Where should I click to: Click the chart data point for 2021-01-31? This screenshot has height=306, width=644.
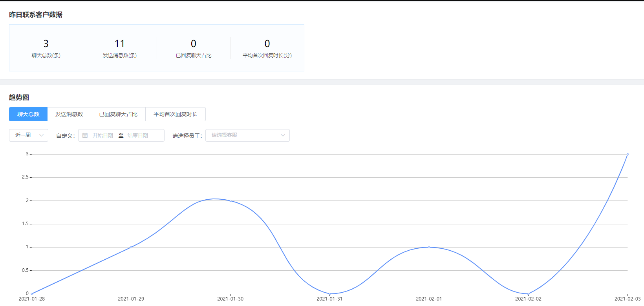(x=329, y=293)
